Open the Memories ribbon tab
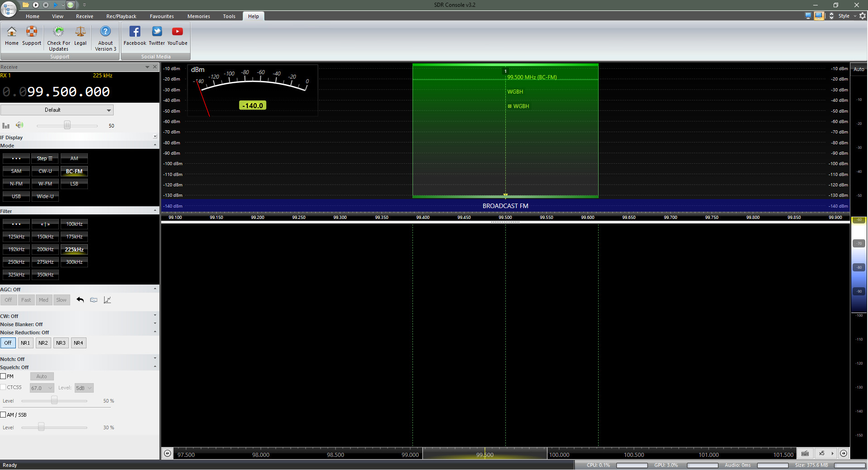 (198, 16)
